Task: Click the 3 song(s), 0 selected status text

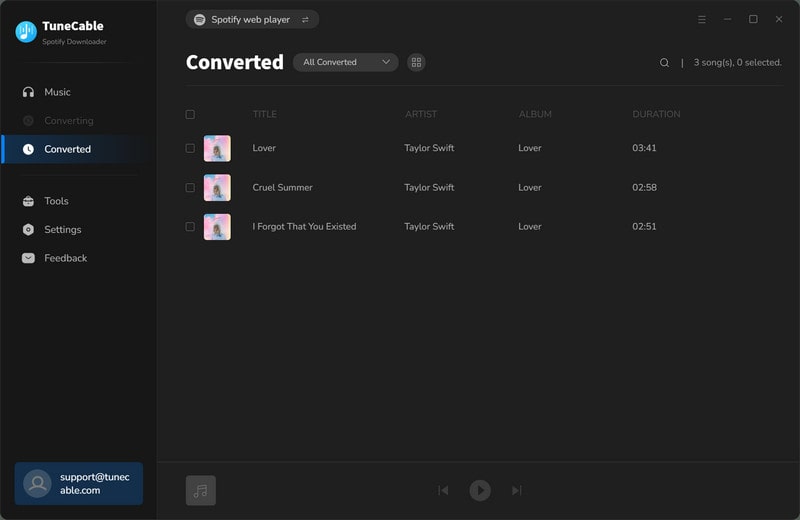Action: (x=737, y=62)
